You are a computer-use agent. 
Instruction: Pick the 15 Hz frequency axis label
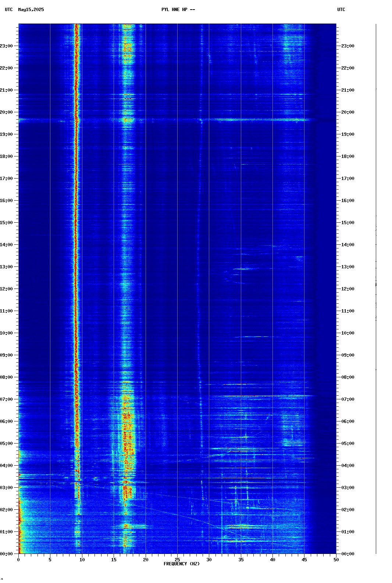[x=114, y=560]
